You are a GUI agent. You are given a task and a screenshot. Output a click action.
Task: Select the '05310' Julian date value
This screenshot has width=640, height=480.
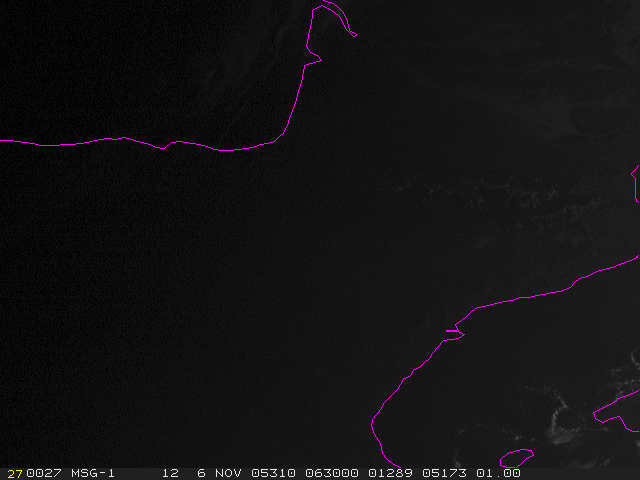(x=273, y=473)
